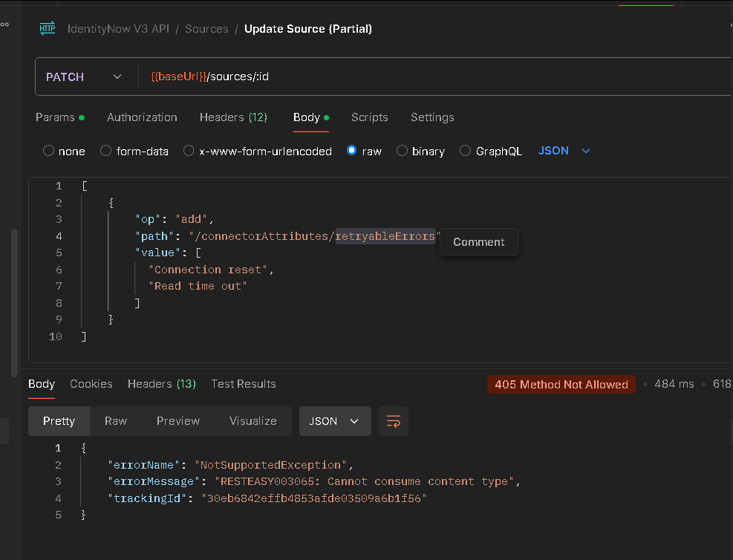Switch to Preview response view
Screen dimensions: 733x560
(x=178, y=421)
